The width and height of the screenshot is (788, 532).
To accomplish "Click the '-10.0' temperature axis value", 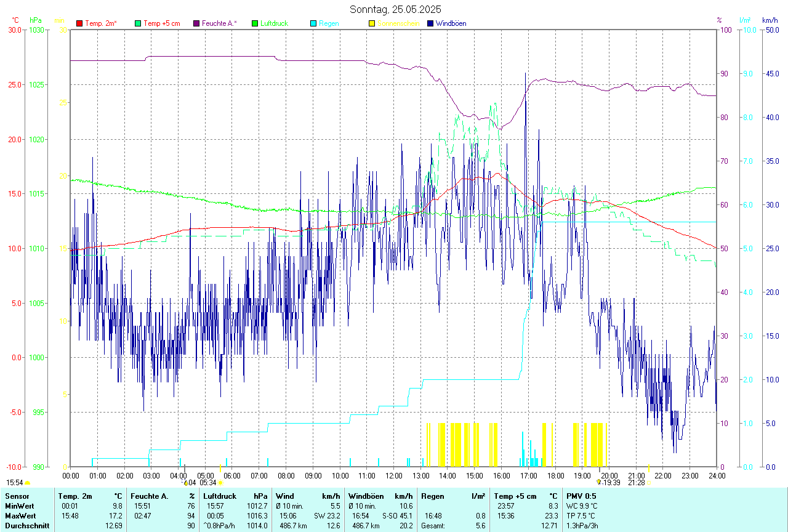I will tap(14, 467).
